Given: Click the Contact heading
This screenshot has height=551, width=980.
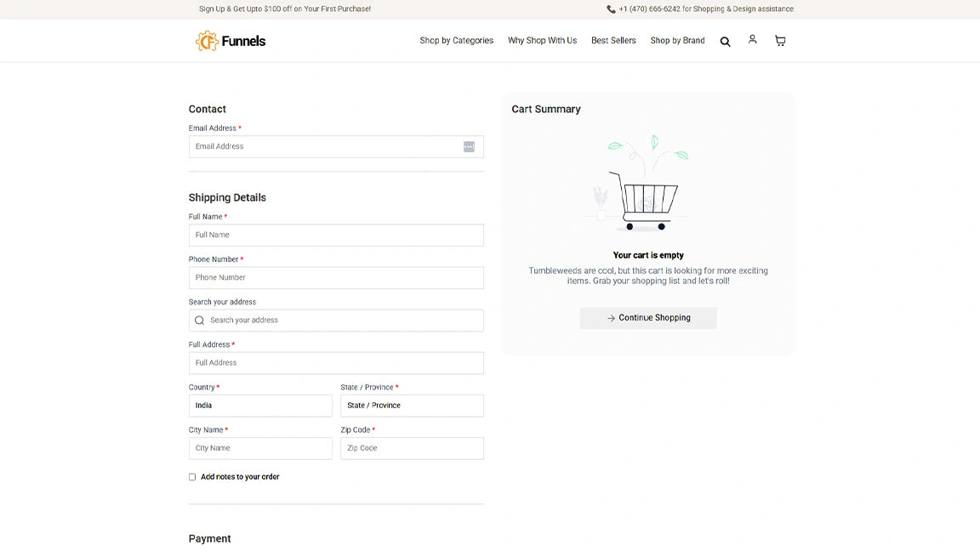Looking at the screenshot, I should pyautogui.click(x=207, y=110).
